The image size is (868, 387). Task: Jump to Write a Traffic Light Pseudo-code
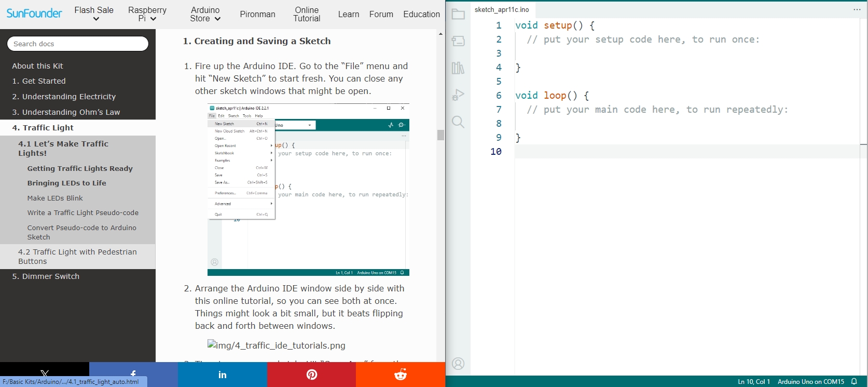[x=82, y=212]
